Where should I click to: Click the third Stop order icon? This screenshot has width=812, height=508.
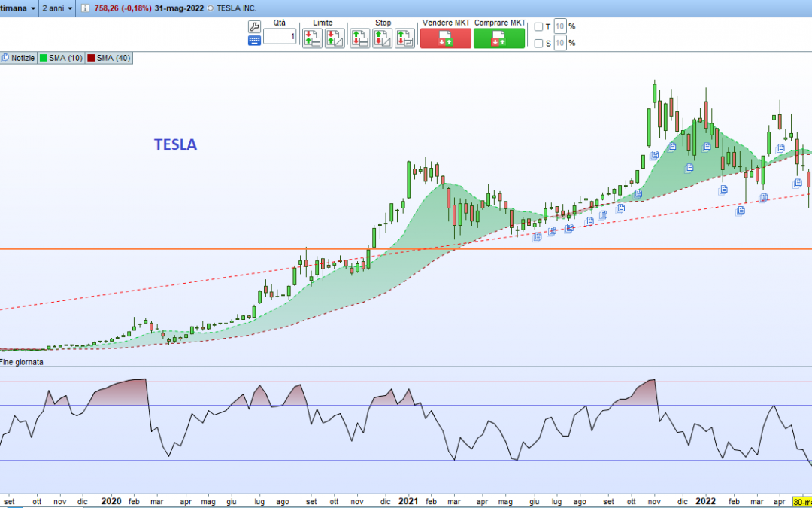point(404,39)
